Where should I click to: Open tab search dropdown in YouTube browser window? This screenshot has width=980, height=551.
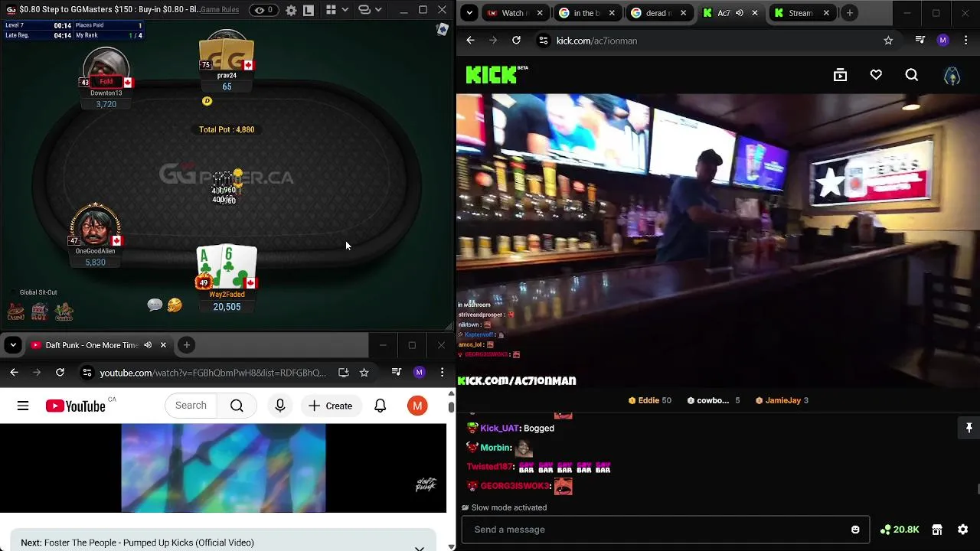13,345
